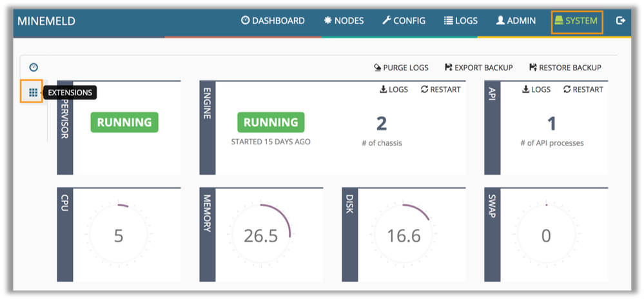644x299 pixels.
Task: Click the Engine RUNNING status badge
Action: pos(271,122)
